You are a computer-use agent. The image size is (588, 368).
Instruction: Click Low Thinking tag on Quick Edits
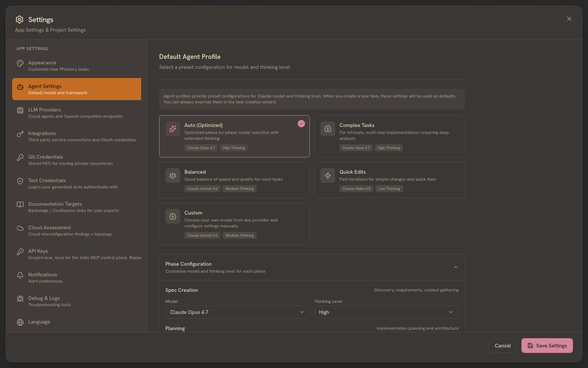pos(389,189)
